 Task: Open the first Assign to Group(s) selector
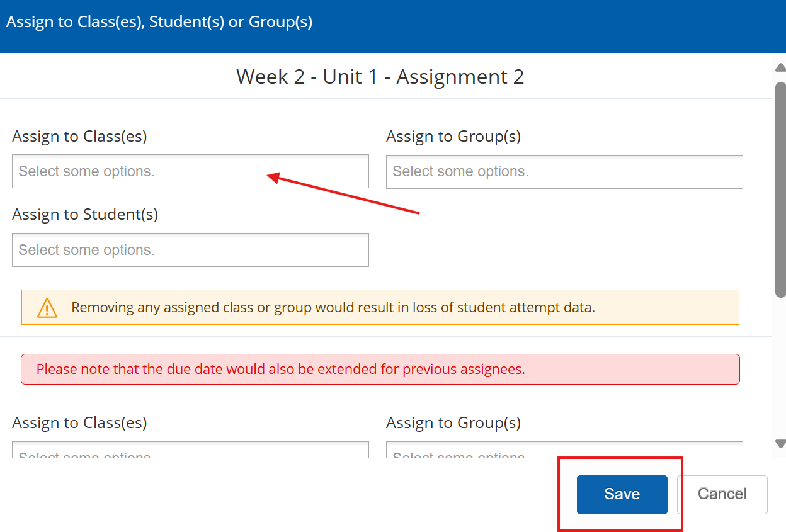coord(564,171)
